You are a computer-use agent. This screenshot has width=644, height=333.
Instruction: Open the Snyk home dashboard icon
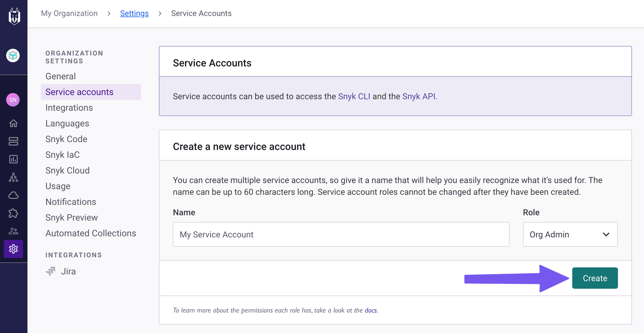pyautogui.click(x=13, y=123)
